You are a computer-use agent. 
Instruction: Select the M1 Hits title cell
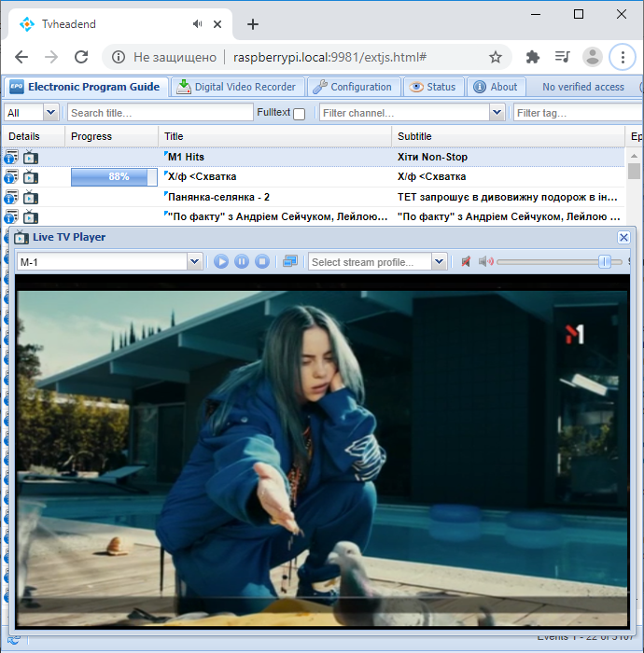pyautogui.click(x=275, y=157)
